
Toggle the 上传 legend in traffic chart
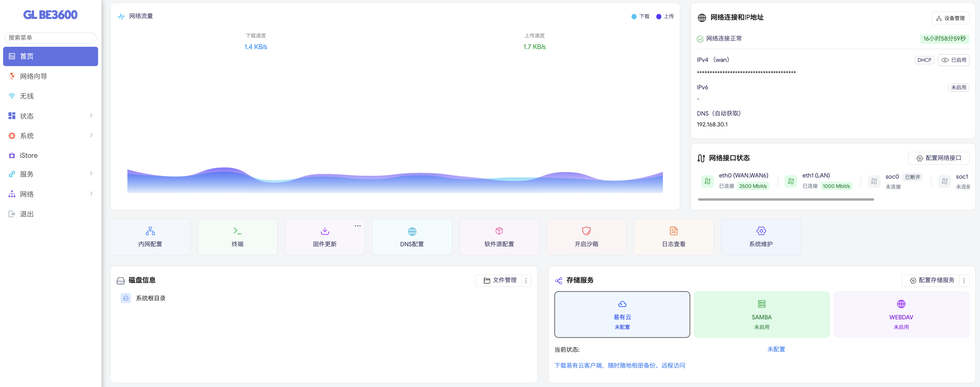pos(665,17)
